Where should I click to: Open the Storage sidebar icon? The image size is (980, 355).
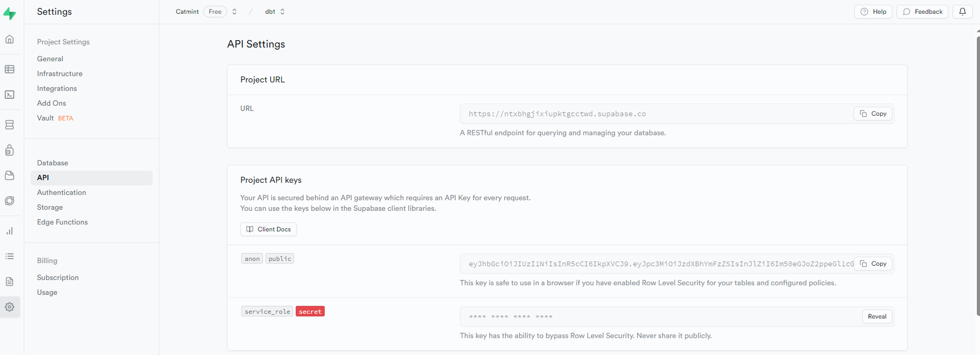[10, 175]
